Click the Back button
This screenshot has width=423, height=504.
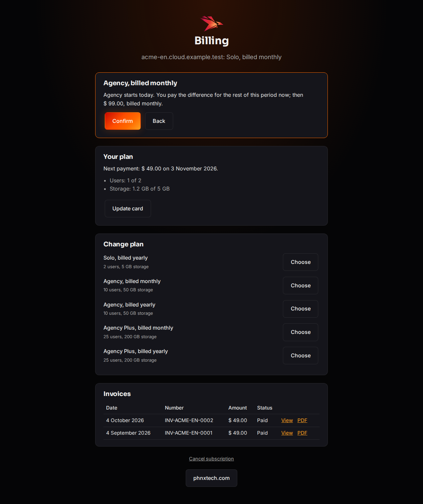tap(159, 121)
